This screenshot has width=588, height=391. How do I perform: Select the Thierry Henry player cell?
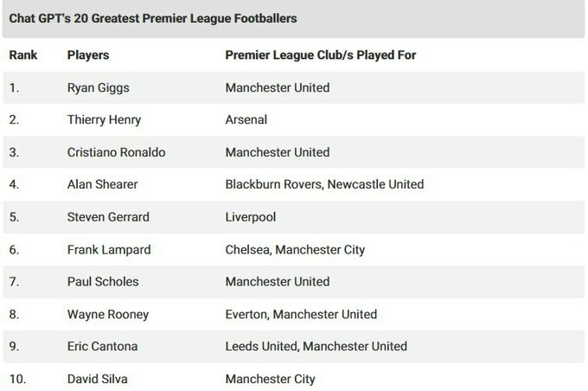pyautogui.click(x=103, y=120)
